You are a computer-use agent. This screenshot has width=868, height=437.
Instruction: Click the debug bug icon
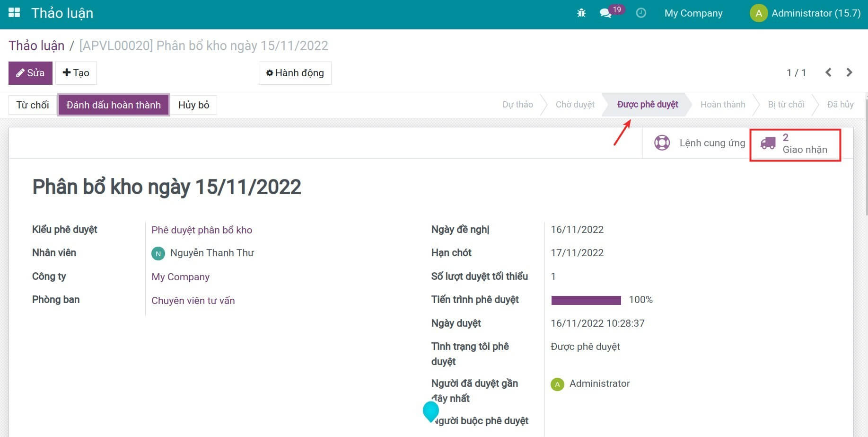pos(581,13)
